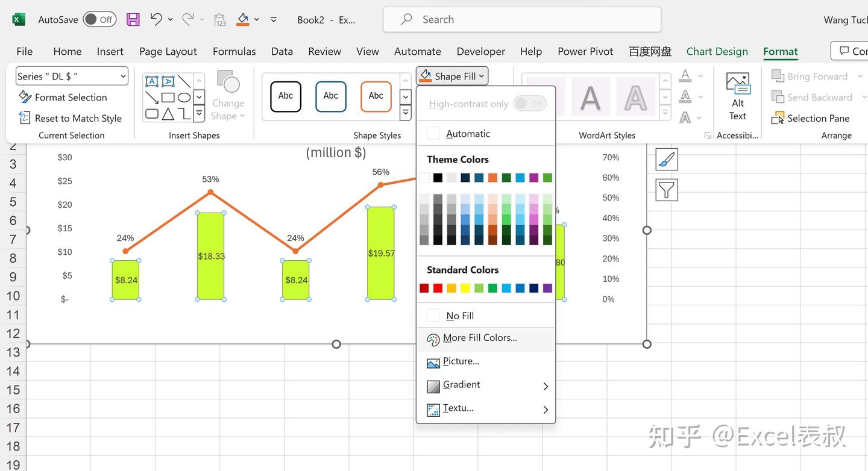
Task: Pick the purple standard color swatch
Action: [x=547, y=289]
